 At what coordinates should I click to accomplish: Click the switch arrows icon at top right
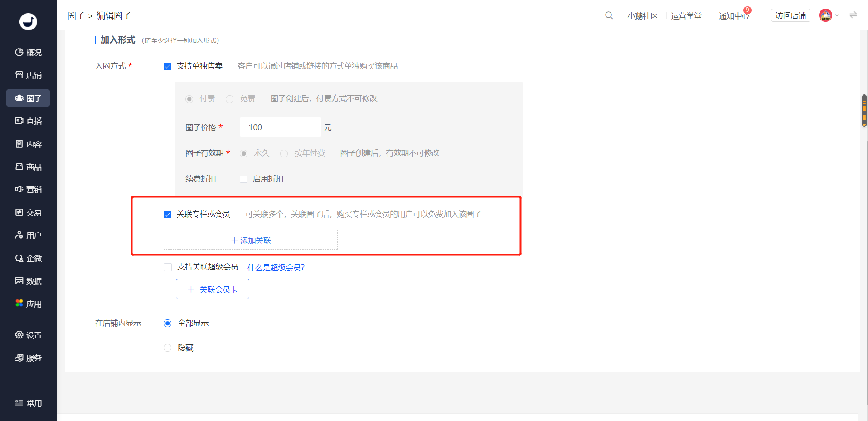[x=853, y=15]
